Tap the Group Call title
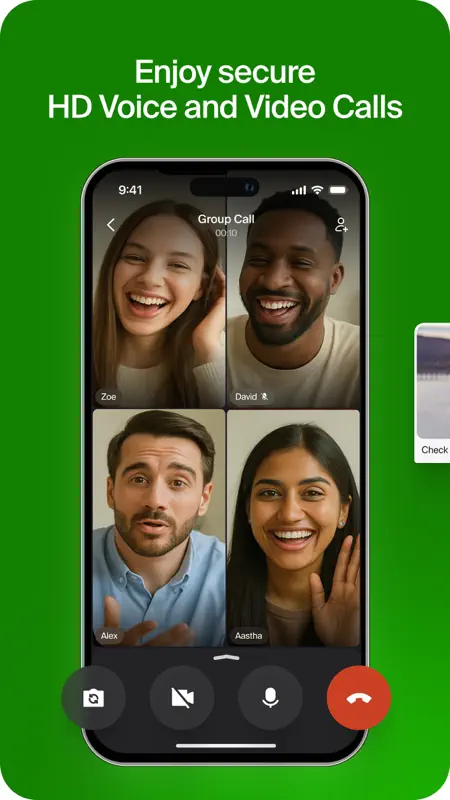Image resolution: width=450 pixels, height=800 pixels. [226, 219]
